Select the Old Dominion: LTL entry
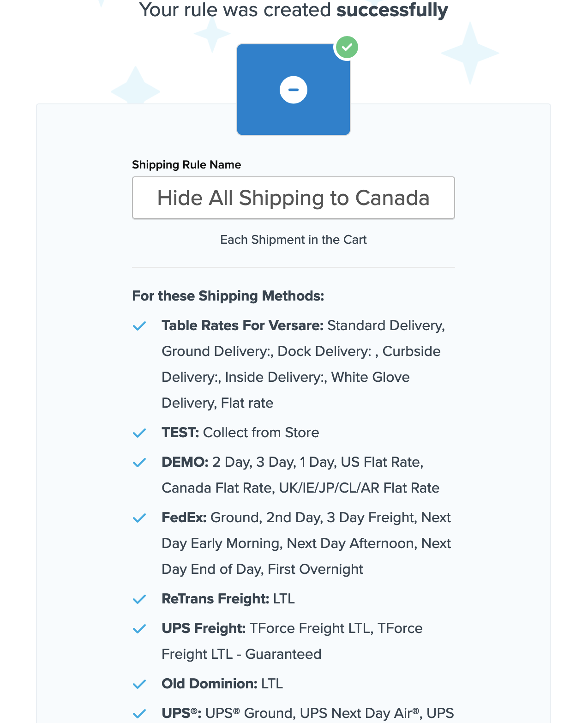 tap(222, 684)
